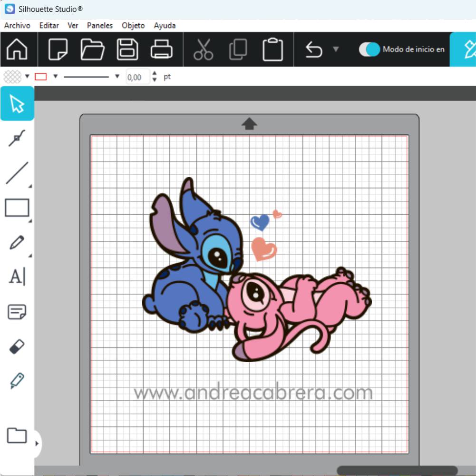Click the line thickness input field
476x476 pixels.
point(137,77)
